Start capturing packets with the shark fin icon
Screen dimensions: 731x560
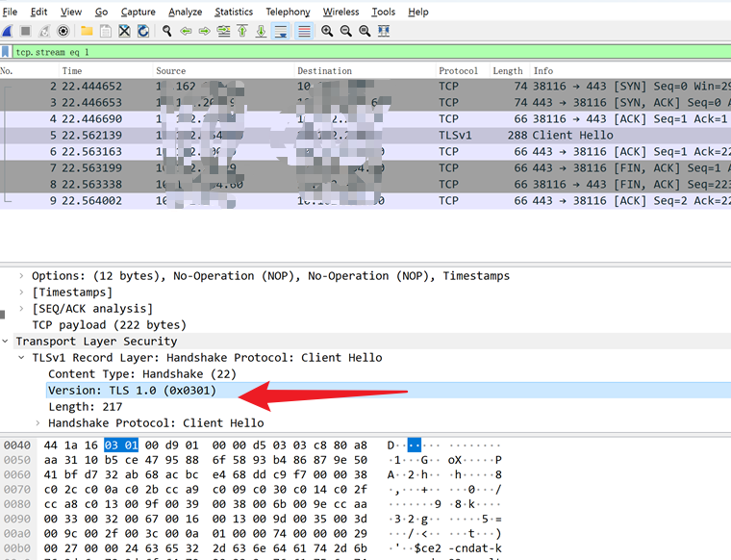coord(7,31)
